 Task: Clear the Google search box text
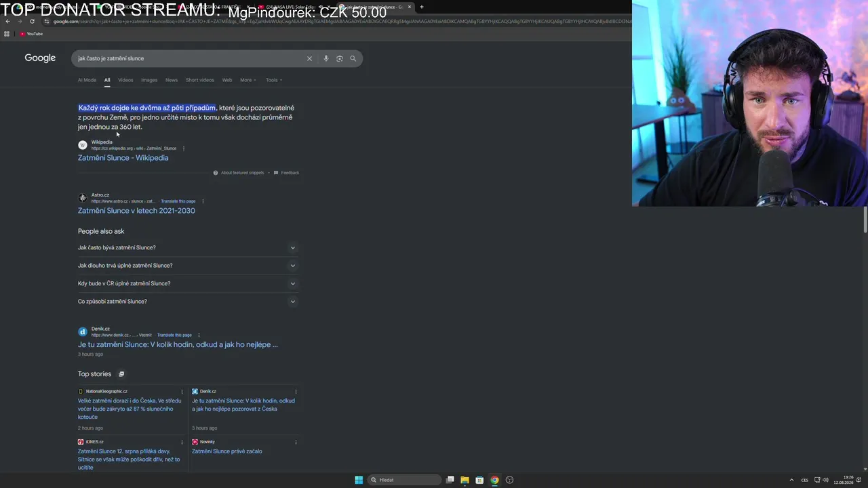coord(309,58)
